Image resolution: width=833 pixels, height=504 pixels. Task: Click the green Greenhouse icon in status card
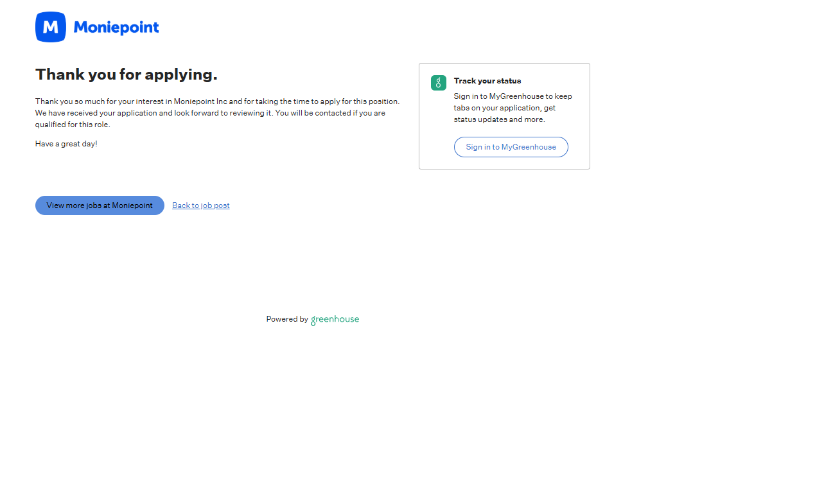439,83
